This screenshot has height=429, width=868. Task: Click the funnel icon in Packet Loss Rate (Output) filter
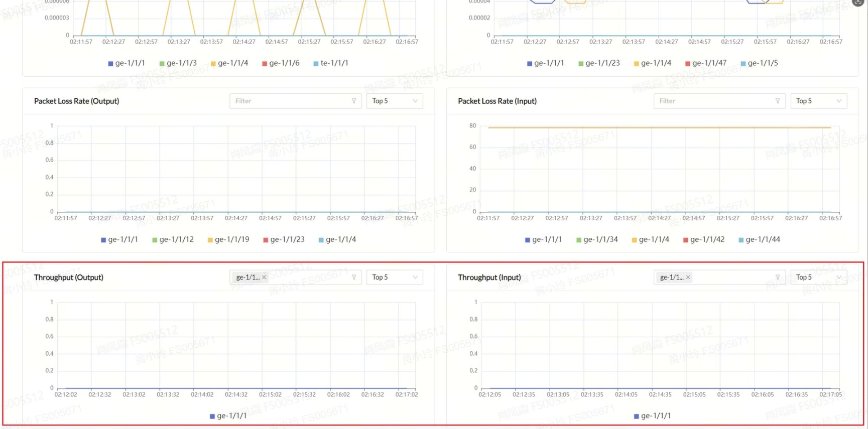click(354, 101)
